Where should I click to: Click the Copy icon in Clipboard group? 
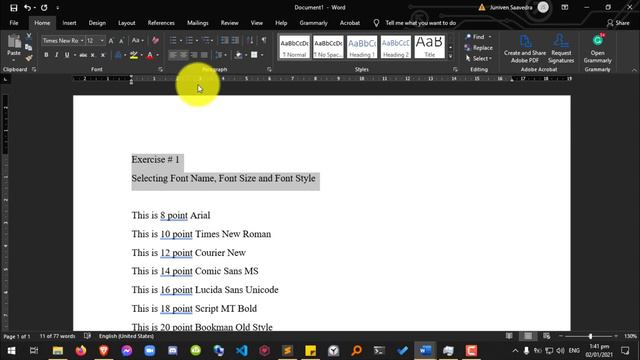coord(29,47)
